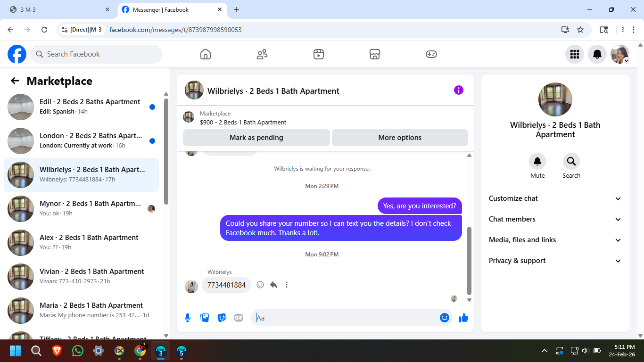644x362 pixels.
Task: Choose a GIF
Action: [x=239, y=318]
